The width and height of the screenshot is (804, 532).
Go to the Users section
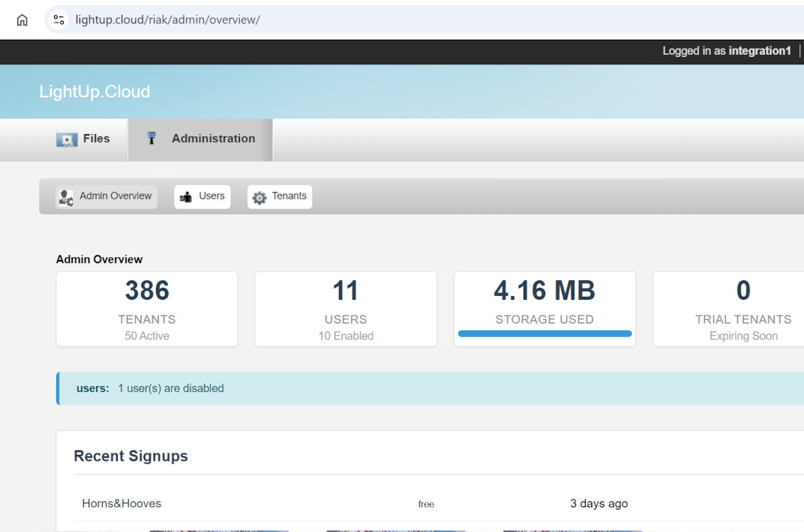click(x=202, y=196)
